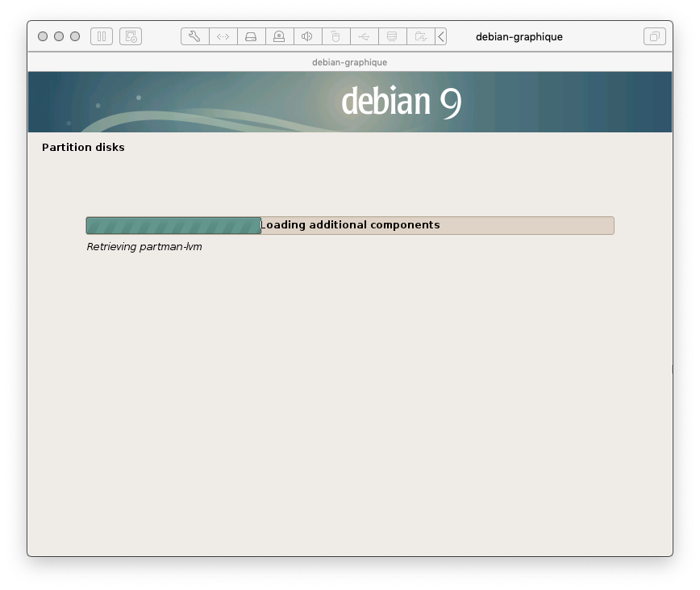The height and width of the screenshot is (590, 700).
Task: Click the shared folders icon
Action: (420, 36)
